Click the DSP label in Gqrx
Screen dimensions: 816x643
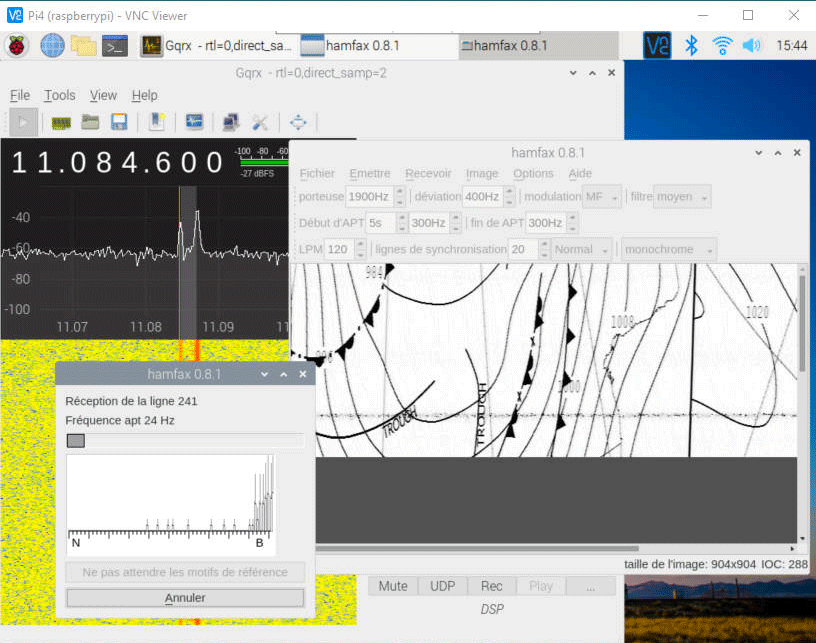492,609
